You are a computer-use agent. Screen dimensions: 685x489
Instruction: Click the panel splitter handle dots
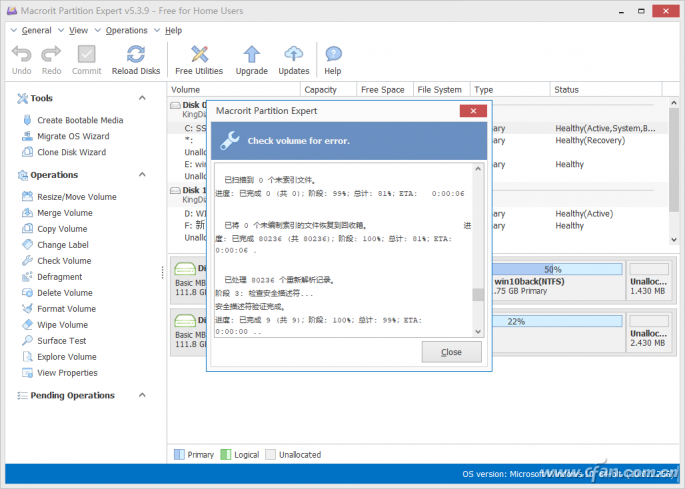[163, 272]
